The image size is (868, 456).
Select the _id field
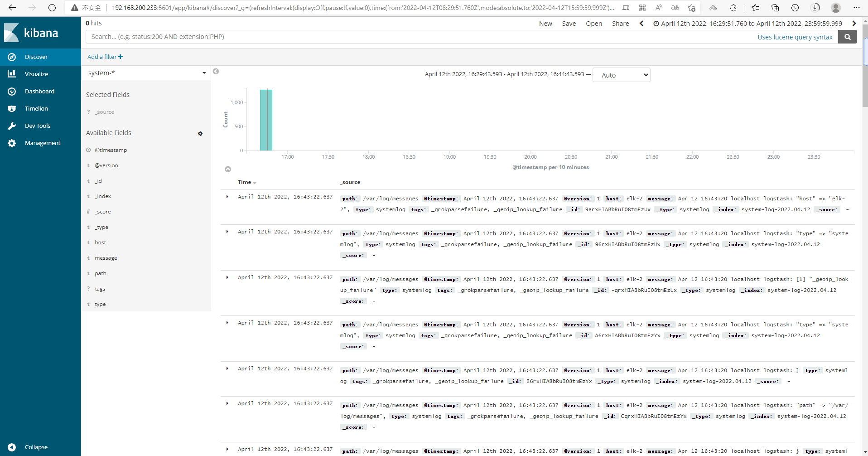[98, 181]
